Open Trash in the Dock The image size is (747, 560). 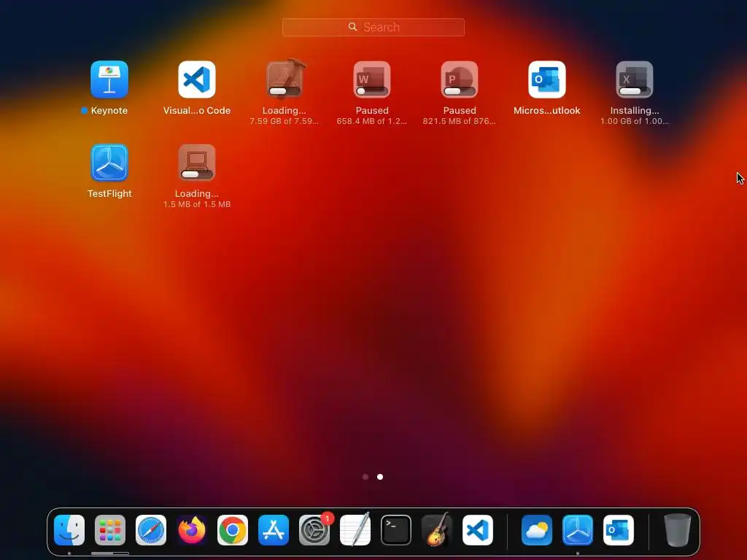coord(678,530)
